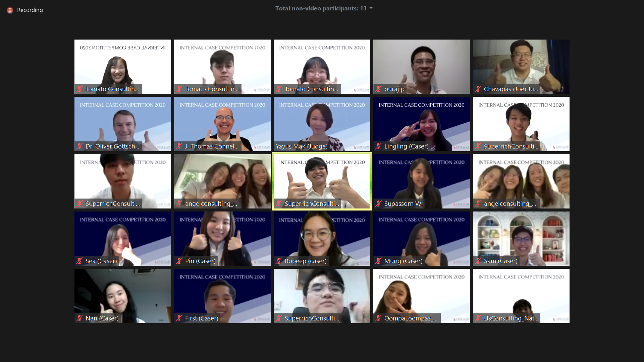Viewport: 644px width, 362px height.
Task: Click muted mic icon on Nan (Caser)
Action: coord(79,318)
